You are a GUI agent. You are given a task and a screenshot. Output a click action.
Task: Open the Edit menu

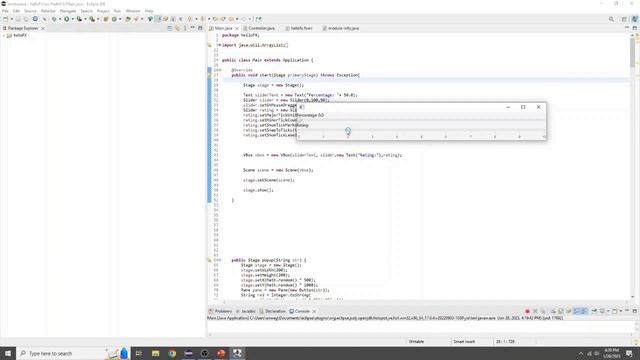[x=16, y=11]
